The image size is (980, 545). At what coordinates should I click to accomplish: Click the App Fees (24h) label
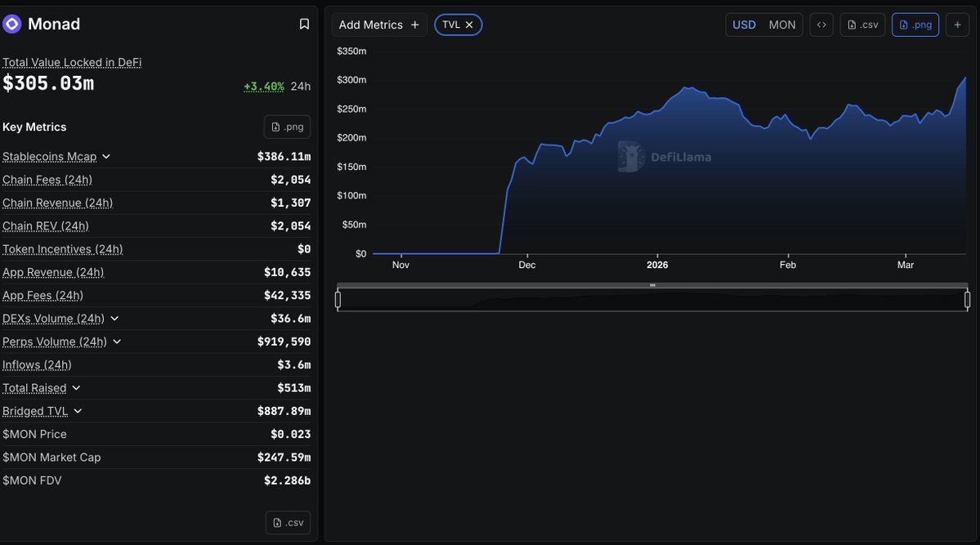(x=43, y=295)
